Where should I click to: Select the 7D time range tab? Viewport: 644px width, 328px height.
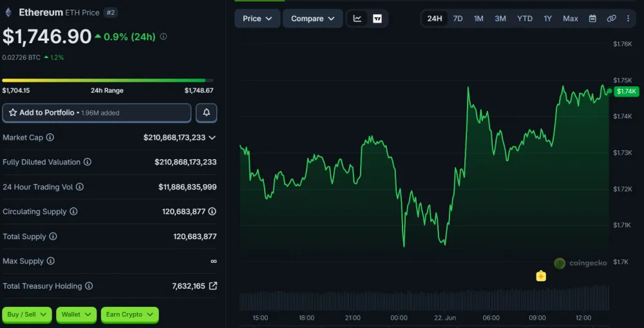coord(457,19)
